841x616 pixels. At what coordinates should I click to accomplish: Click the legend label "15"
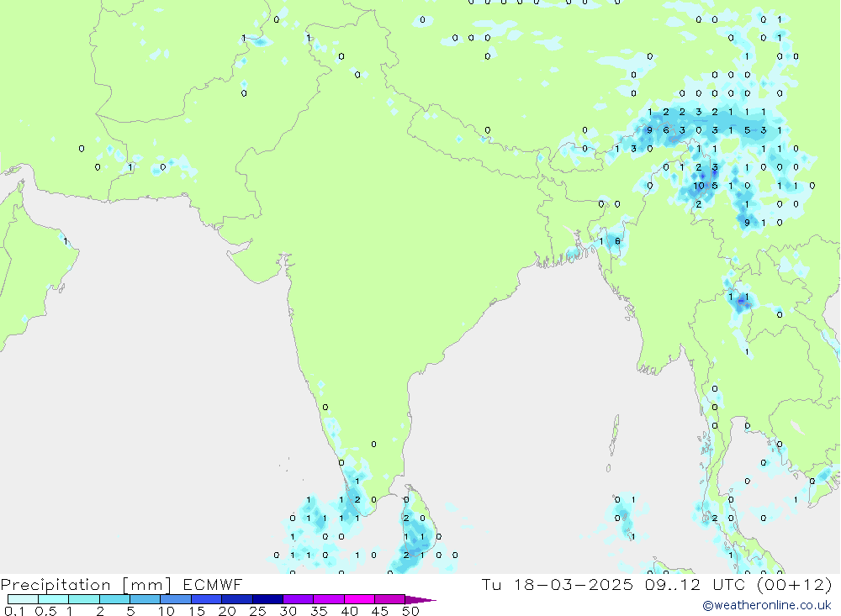196,611
